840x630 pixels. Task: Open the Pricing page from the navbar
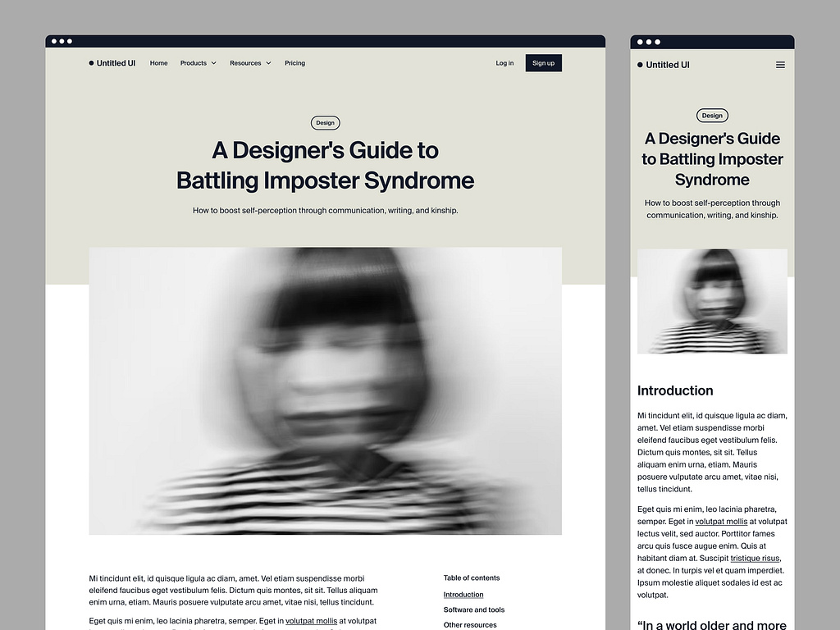294,62
